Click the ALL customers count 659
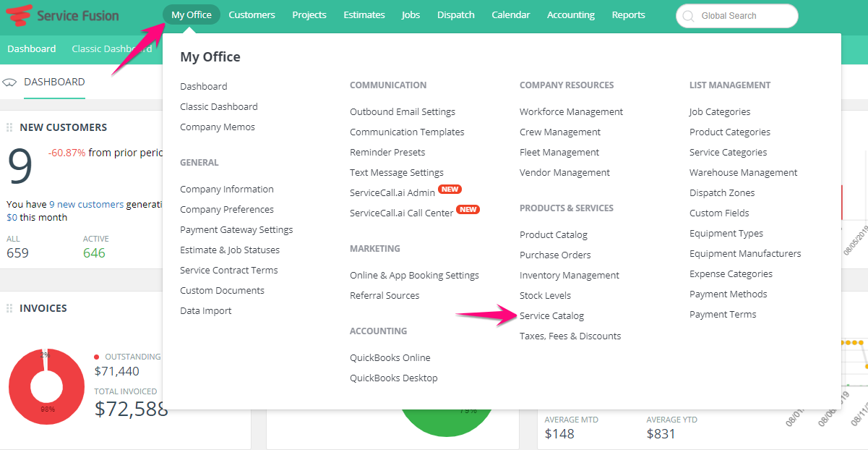The height and width of the screenshot is (450, 868). pos(17,252)
